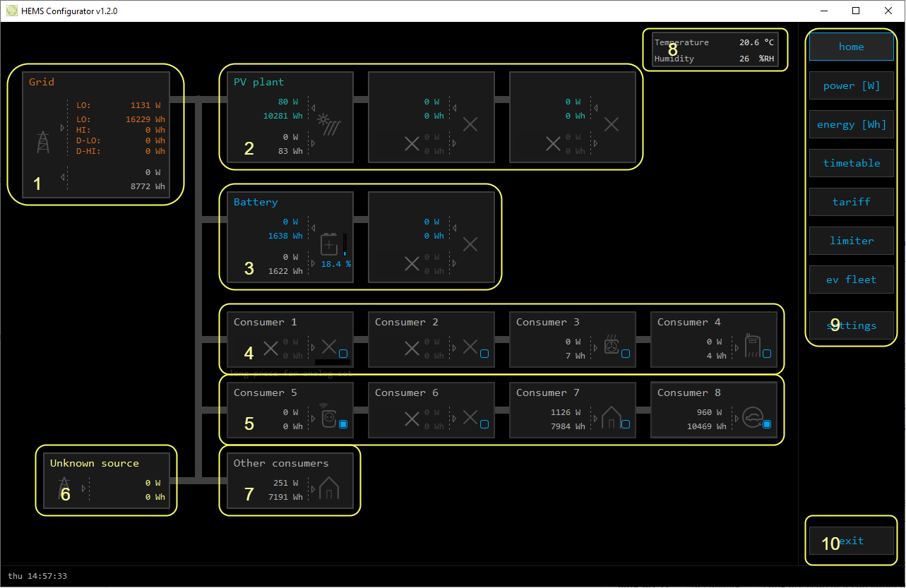Click the Temperature and Humidity panel

click(715, 50)
